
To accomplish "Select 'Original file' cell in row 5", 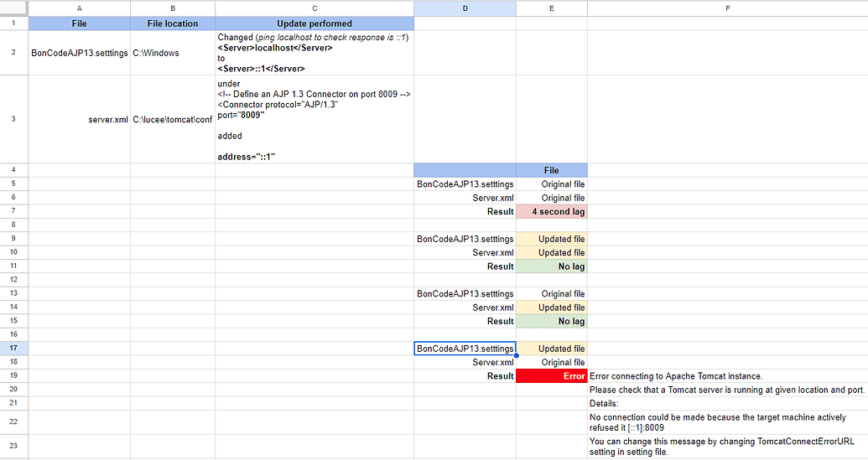I will click(x=551, y=184).
